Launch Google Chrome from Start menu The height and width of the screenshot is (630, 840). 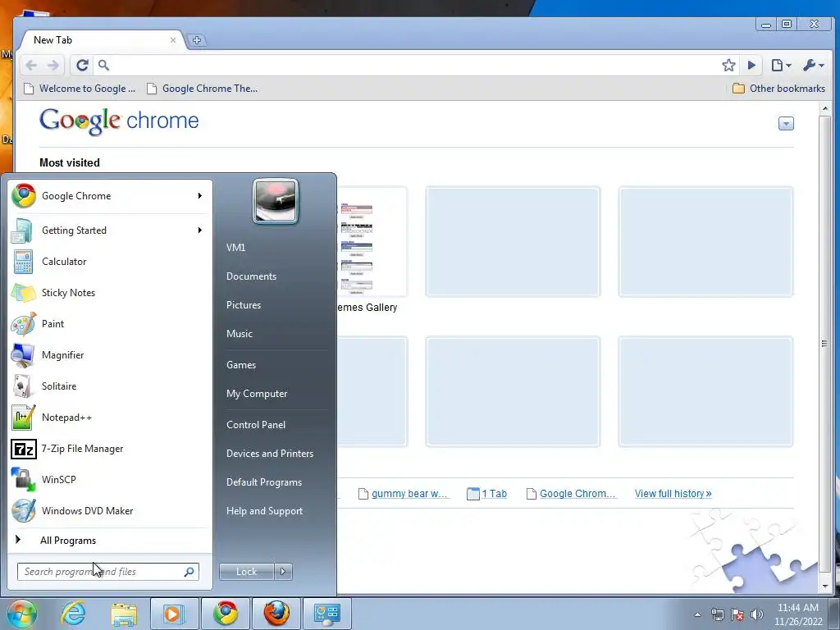tap(102, 196)
